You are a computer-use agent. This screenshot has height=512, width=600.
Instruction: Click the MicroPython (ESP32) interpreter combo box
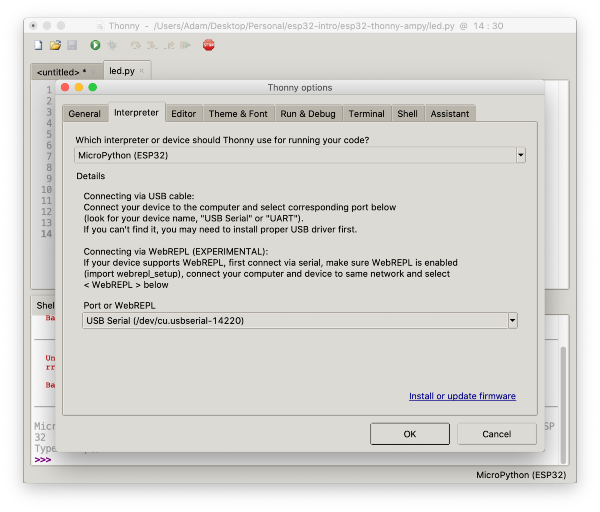300,155
